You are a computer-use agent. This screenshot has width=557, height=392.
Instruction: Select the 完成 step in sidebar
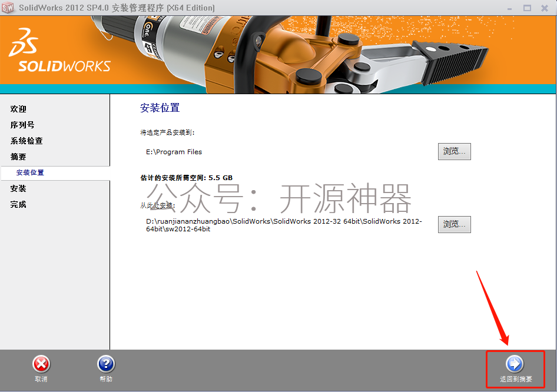click(x=18, y=204)
